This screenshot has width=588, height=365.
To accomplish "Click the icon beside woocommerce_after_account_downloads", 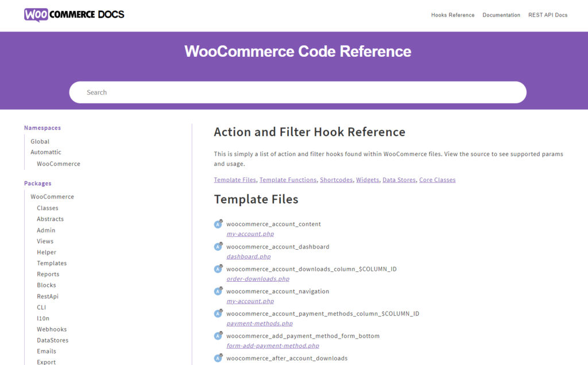I will coord(218,358).
